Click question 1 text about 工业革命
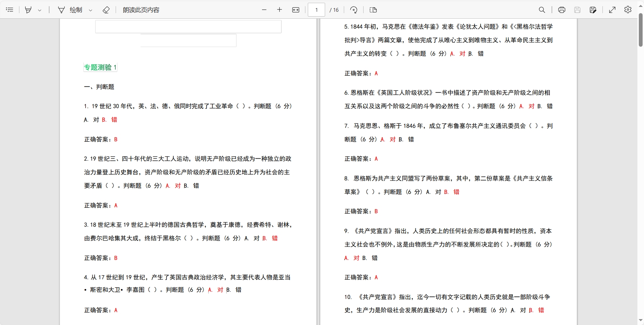 tap(188, 106)
